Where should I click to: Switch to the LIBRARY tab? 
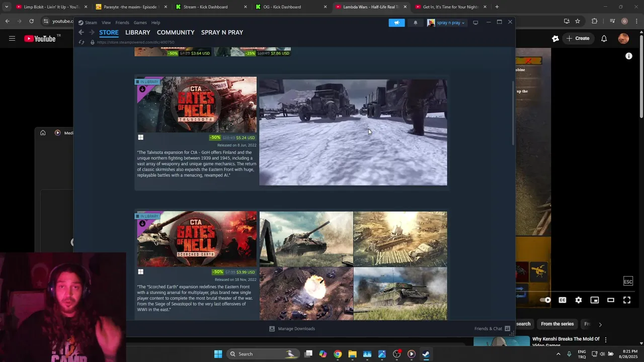[x=138, y=32]
